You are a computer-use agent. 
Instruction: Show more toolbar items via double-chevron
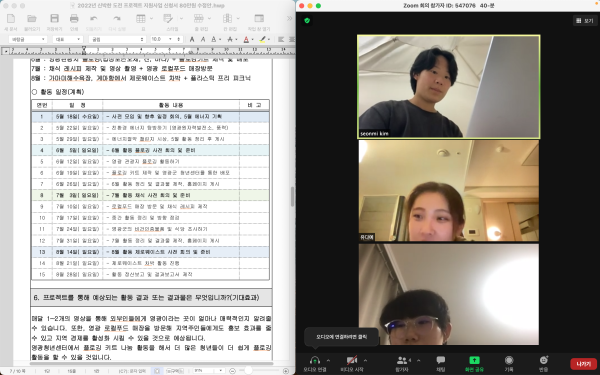point(290,18)
